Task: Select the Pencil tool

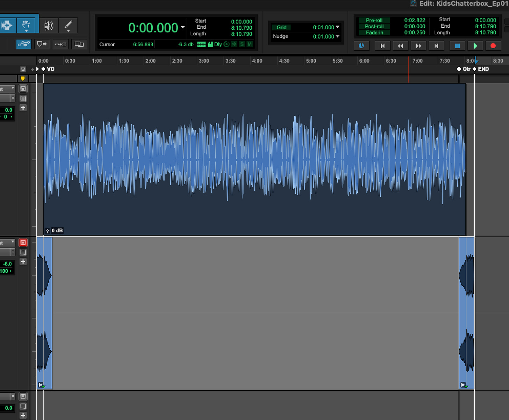Action: (x=68, y=25)
